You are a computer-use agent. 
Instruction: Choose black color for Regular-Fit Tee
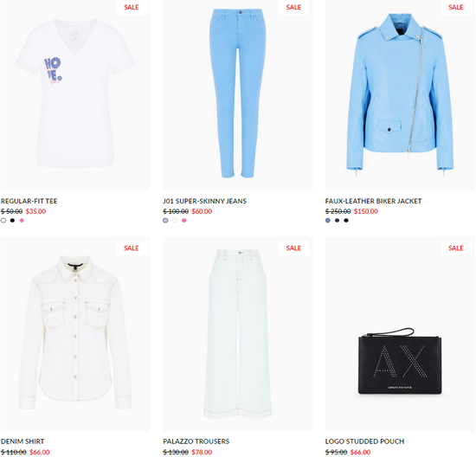(12, 221)
